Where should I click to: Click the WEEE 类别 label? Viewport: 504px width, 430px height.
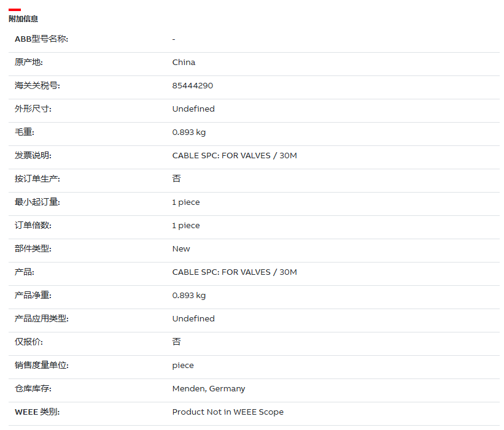pos(37,412)
